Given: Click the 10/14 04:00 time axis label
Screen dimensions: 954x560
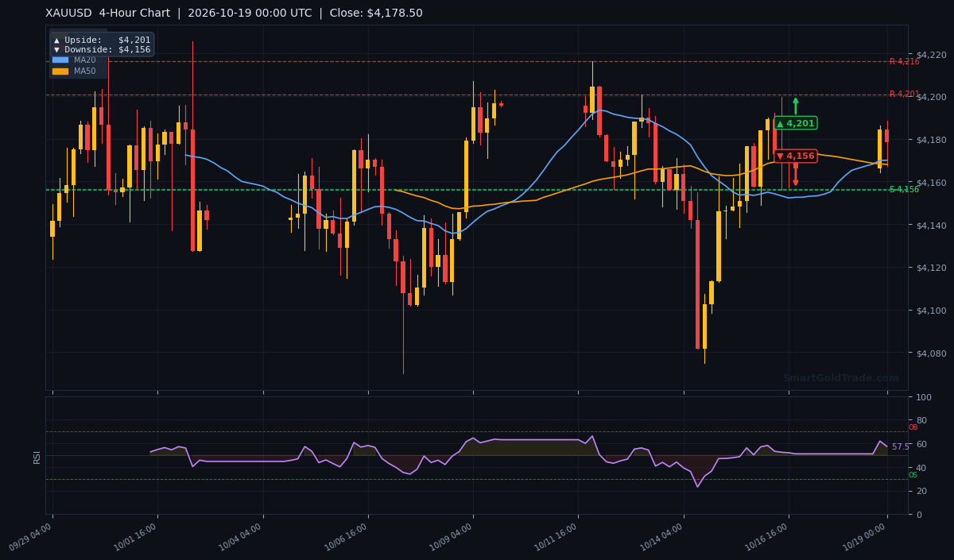Looking at the screenshot, I should click(661, 537).
